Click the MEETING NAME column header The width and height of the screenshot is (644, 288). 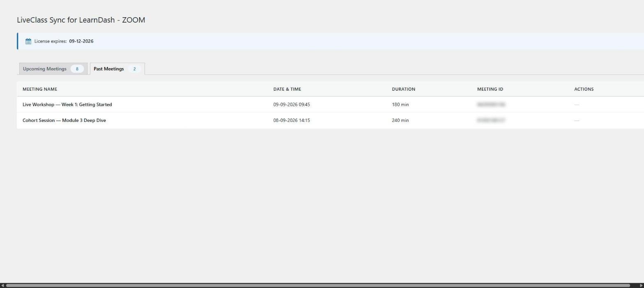pyautogui.click(x=40, y=89)
